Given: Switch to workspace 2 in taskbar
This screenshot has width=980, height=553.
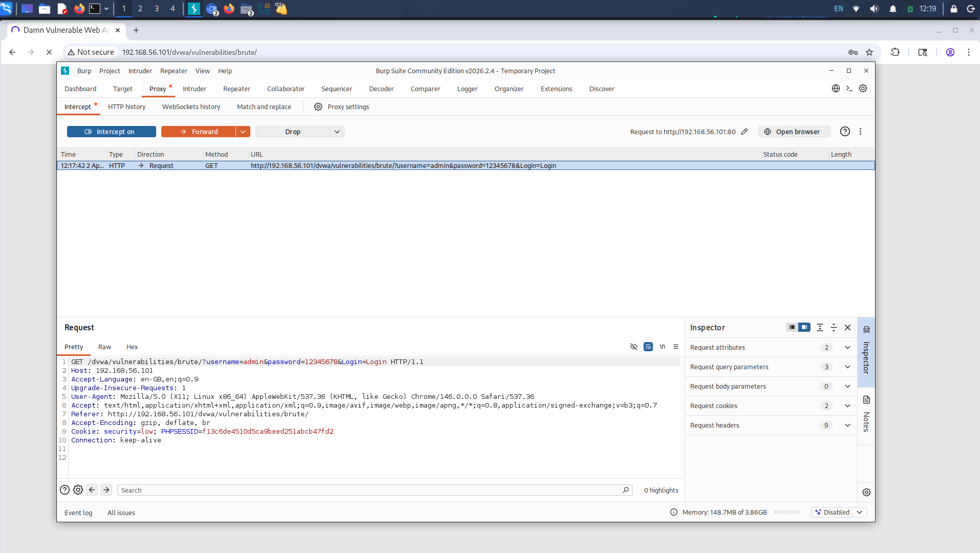Looking at the screenshot, I should (x=140, y=9).
